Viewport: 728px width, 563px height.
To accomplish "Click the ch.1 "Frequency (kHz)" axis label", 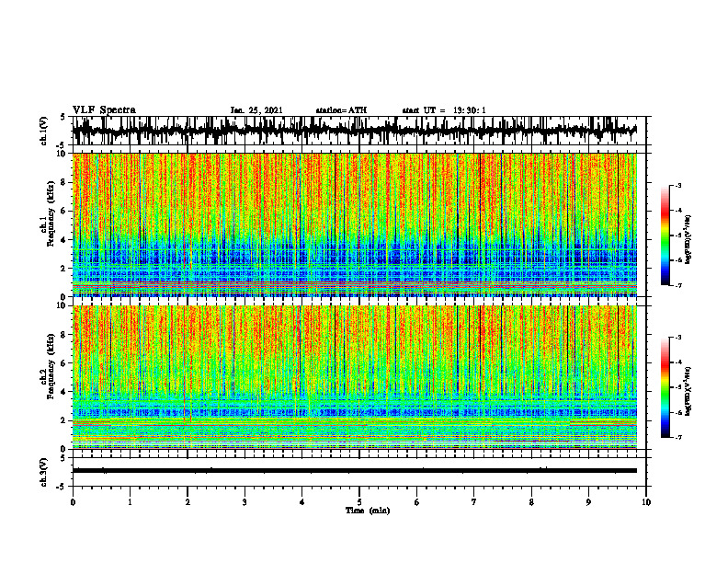I will click(51, 213).
